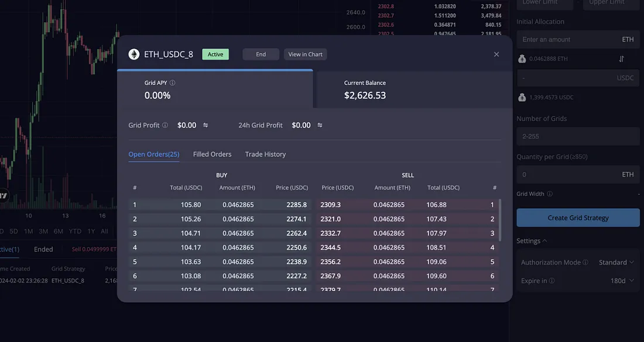This screenshot has width=644, height=342.
Task: Open the Trade History tab
Action: pos(265,154)
